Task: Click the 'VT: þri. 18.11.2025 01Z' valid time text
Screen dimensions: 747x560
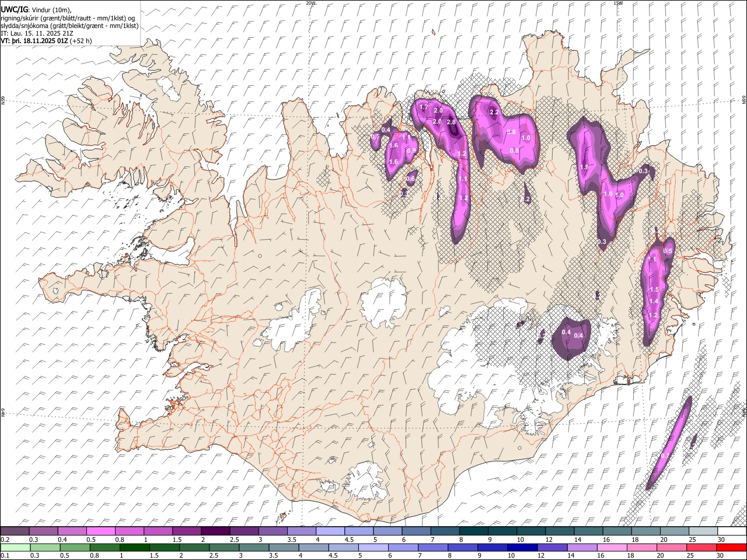Action: point(35,41)
